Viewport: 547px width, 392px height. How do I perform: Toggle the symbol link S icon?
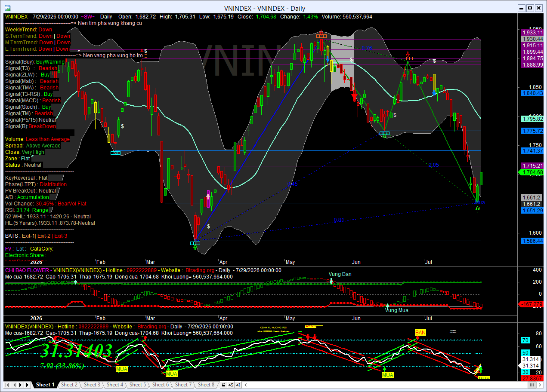[x=230, y=385]
